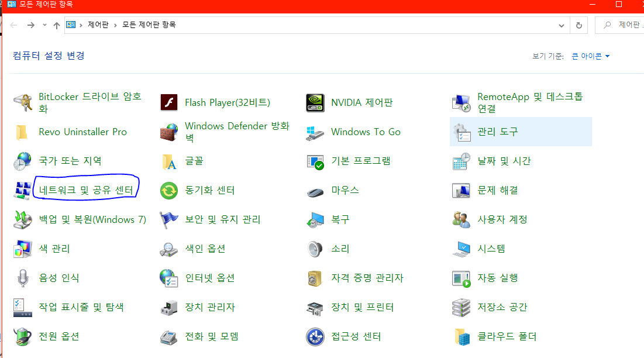Open the BitLocker drive encryption icon
Viewport: 644px width, 358px height.
tap(23, 102)
